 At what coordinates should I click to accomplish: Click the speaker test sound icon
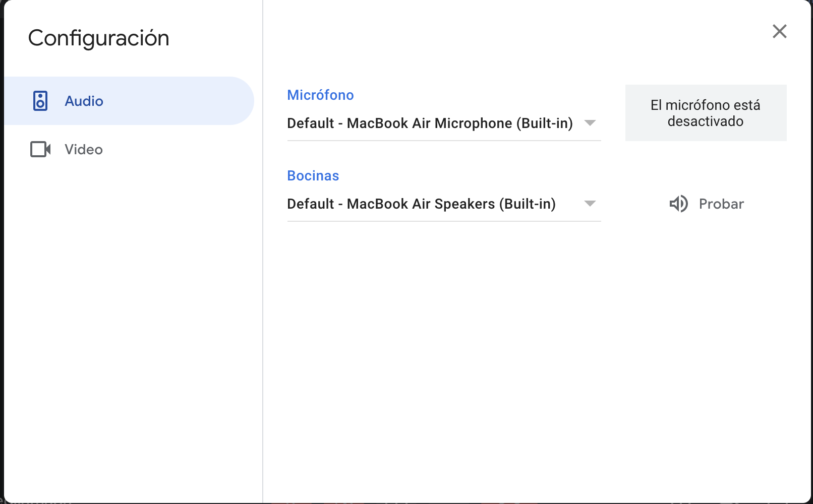[678, 204]
